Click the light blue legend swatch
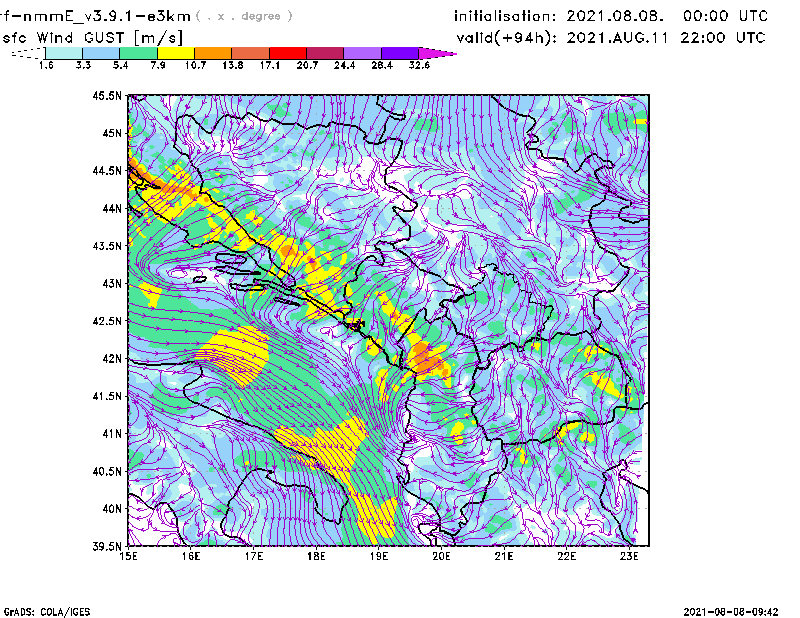 click(101, 53)
